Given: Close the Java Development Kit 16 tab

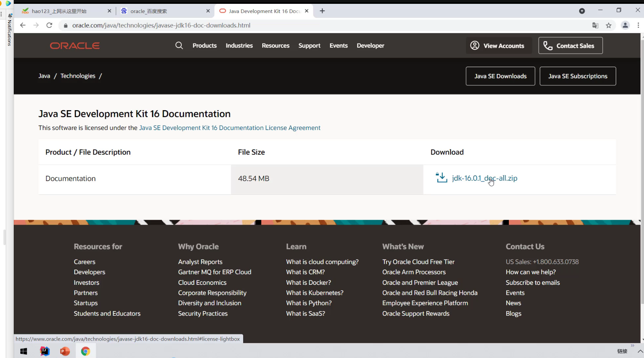Looking at the screenshot, I should coord(307,11).
